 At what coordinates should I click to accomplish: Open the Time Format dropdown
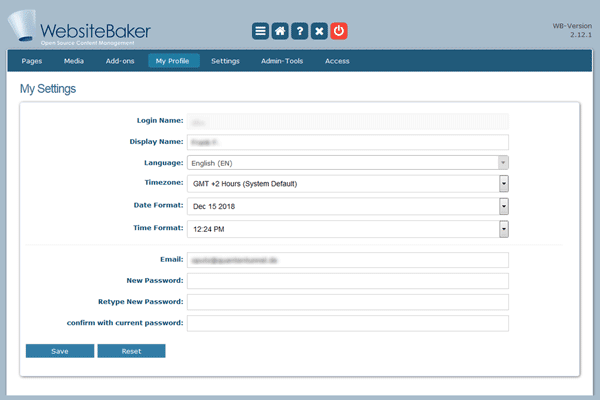(347, 229)
